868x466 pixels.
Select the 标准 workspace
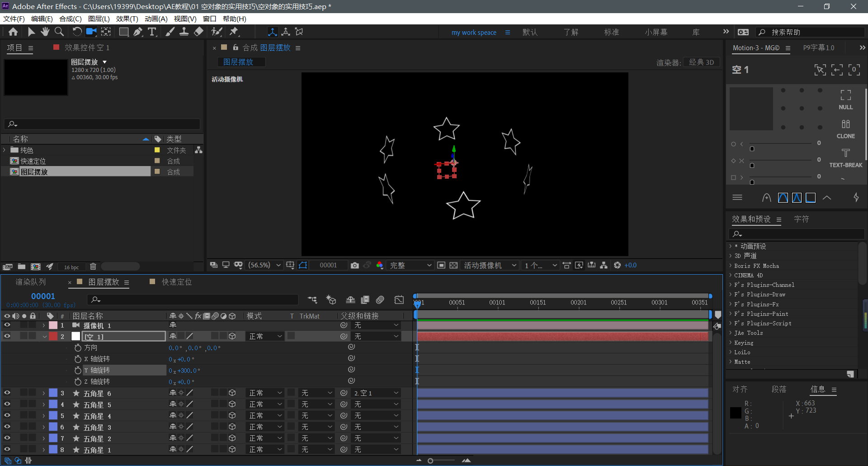click(x=611, y=32)
